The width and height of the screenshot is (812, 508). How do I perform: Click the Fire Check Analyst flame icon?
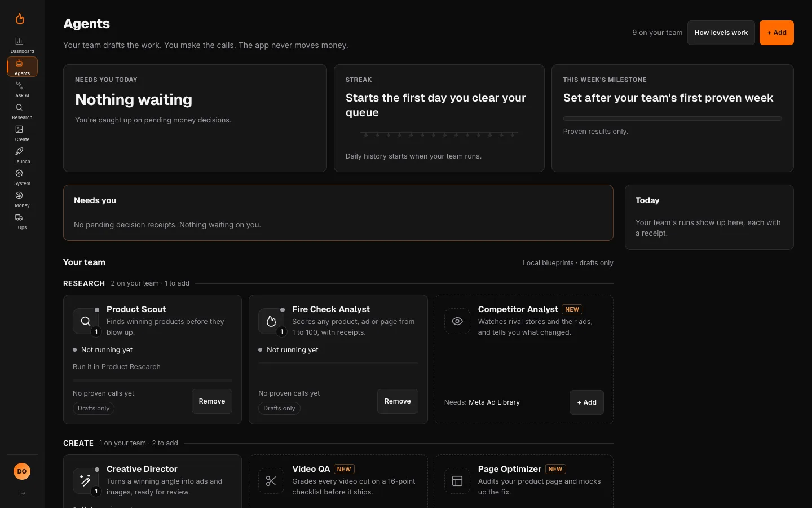coord(271,321)
